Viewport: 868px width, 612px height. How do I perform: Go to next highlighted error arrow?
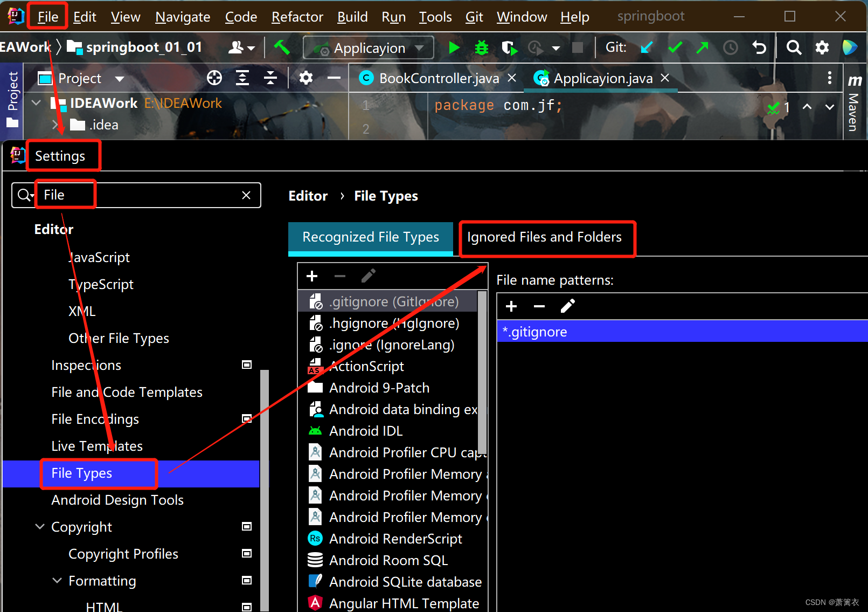(x=830, y=107)
